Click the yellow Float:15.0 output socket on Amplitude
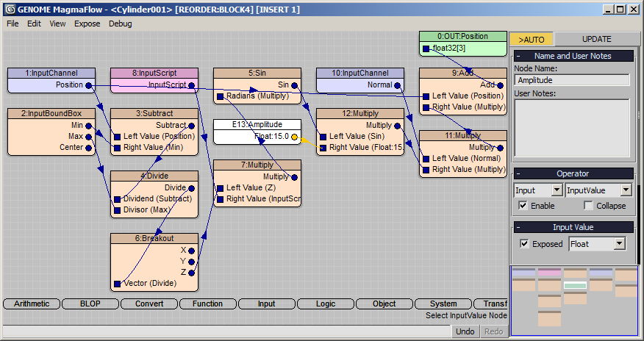644x341 pixels. [295, 137]
